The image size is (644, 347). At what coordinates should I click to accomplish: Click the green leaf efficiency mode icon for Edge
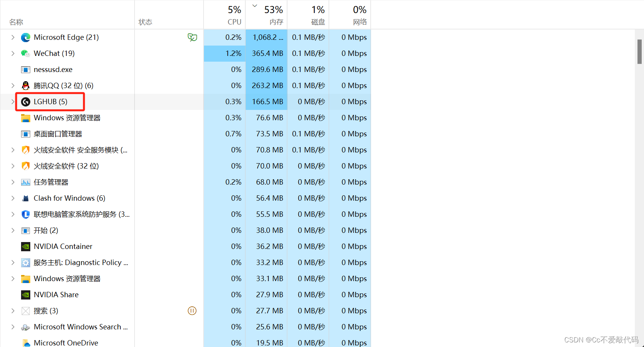192,38
